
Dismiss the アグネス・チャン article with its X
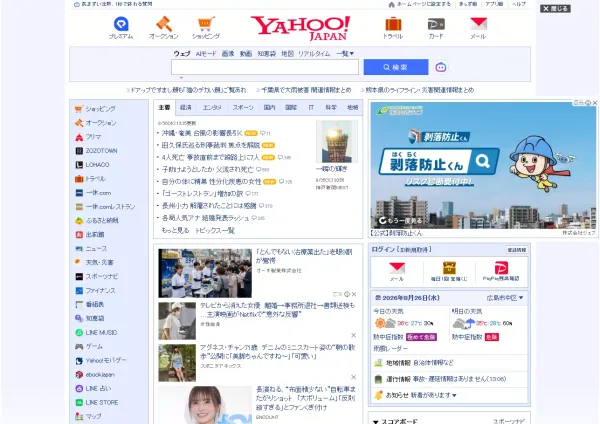click(354, 377)
